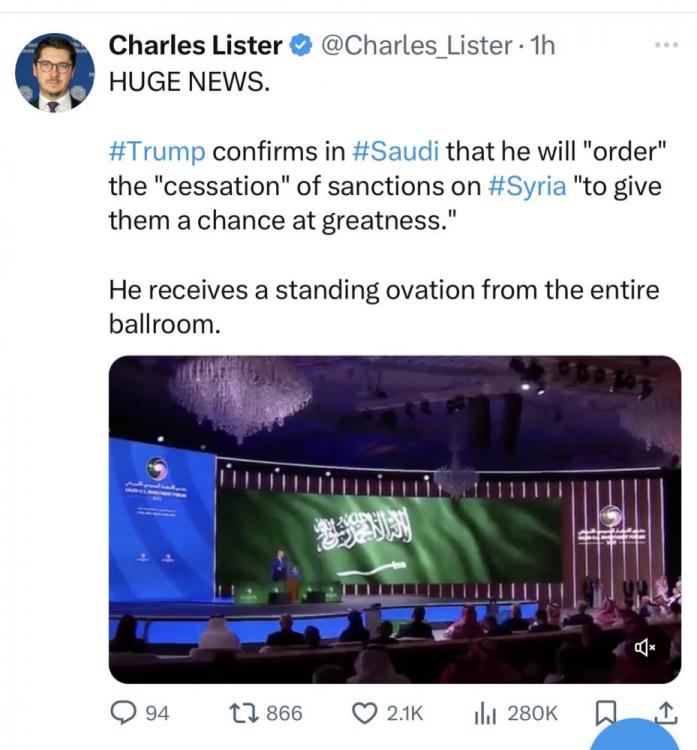
Task: Click the Charles Lister display name
Action: coord(194,45)
